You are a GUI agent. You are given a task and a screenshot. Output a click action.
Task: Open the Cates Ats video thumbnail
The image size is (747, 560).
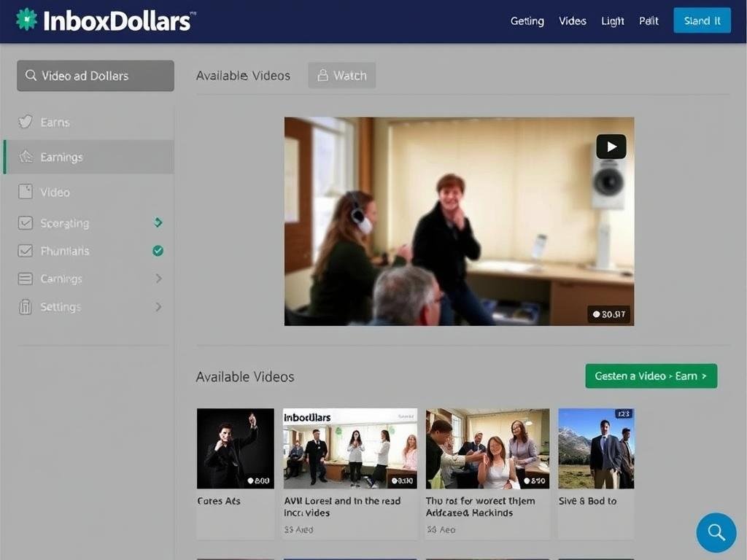tap(235, 448)
